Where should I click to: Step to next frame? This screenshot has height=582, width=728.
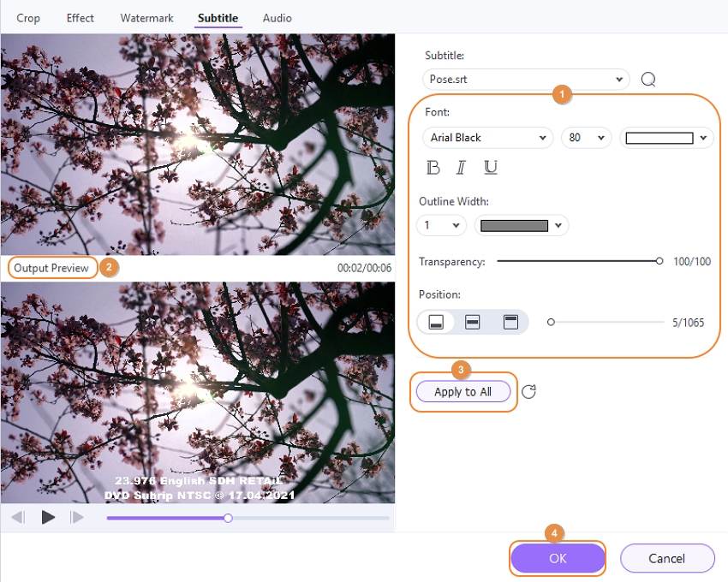point(76,517)
